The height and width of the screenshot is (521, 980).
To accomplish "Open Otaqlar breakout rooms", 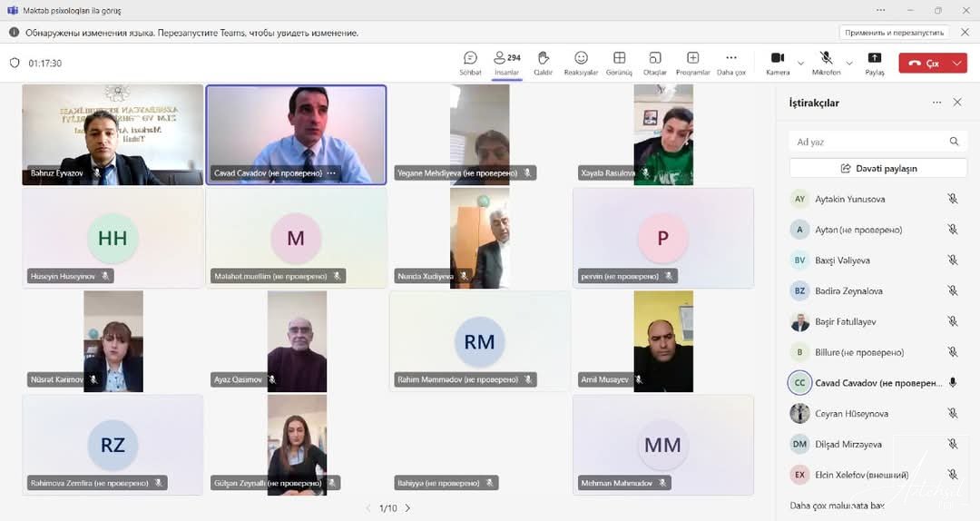I will click(655, 63).
